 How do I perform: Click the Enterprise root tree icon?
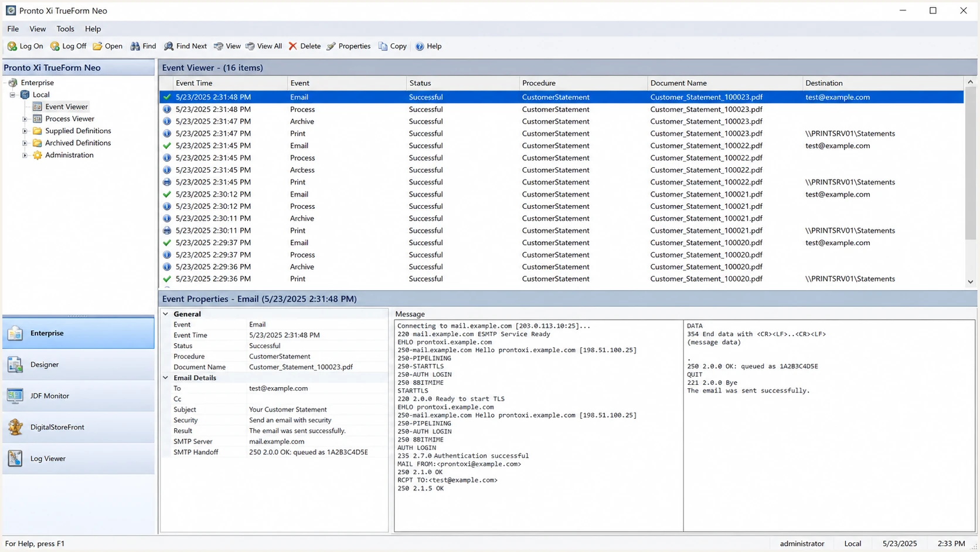coord(13,83)
